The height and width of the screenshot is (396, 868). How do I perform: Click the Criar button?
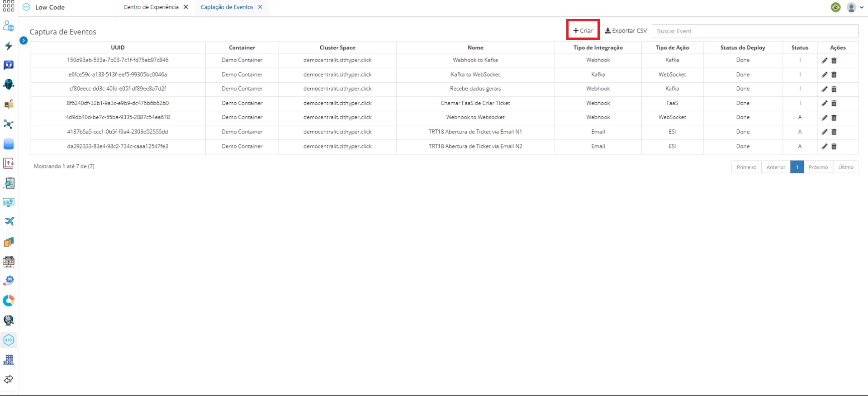pyautogui.click(x=583, y=31)
